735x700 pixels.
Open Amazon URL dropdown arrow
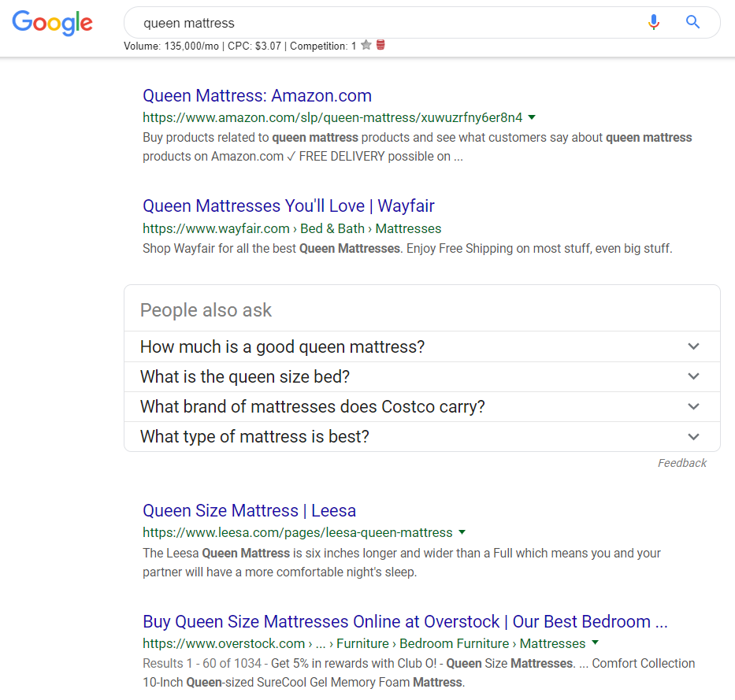pos(532,117)
